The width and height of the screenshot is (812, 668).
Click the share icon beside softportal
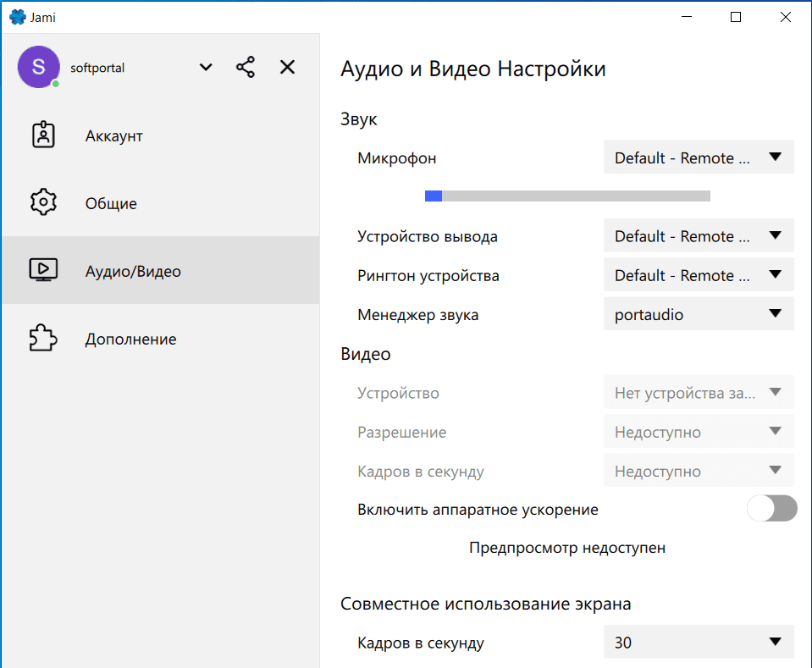[246, 68]
